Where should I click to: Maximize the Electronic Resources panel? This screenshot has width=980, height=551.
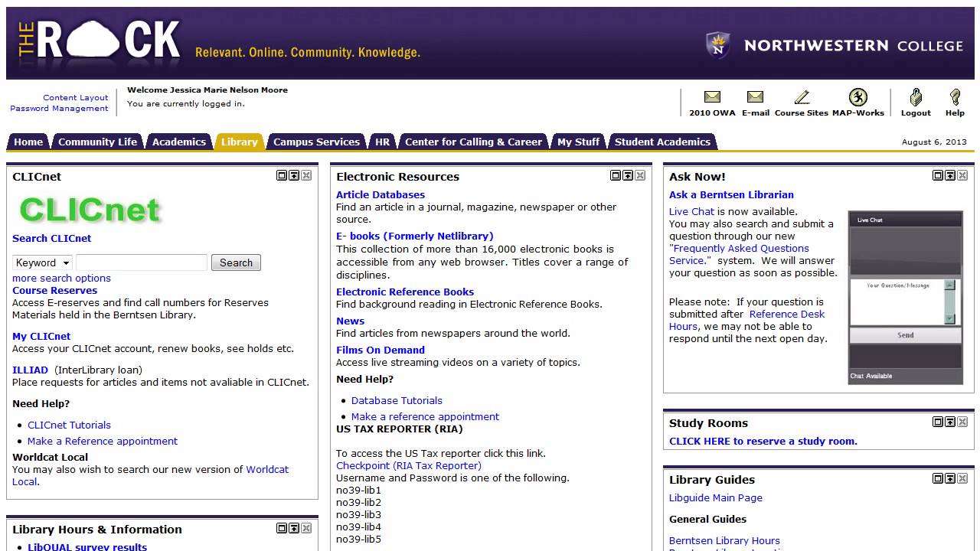pyautogui.click(x=616, y=175)
